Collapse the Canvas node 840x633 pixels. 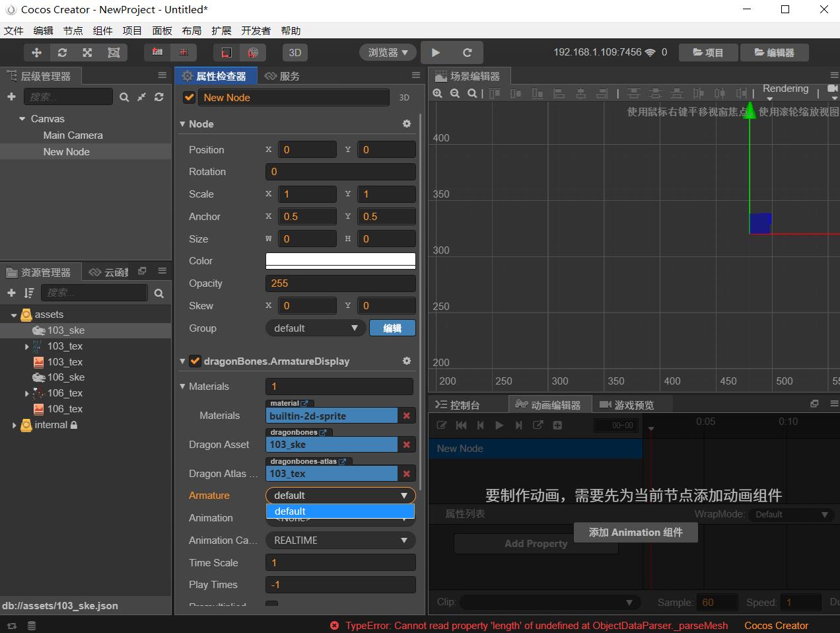click(x=22, y=119)
